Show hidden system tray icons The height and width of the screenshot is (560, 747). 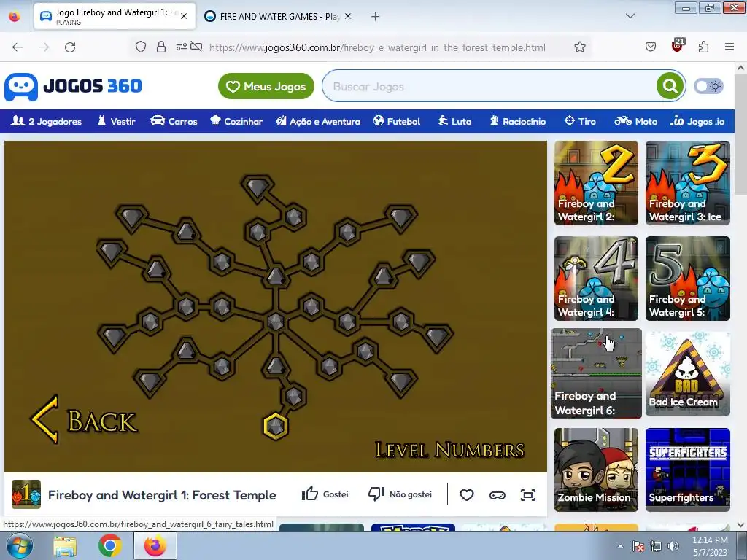(620, 546)
